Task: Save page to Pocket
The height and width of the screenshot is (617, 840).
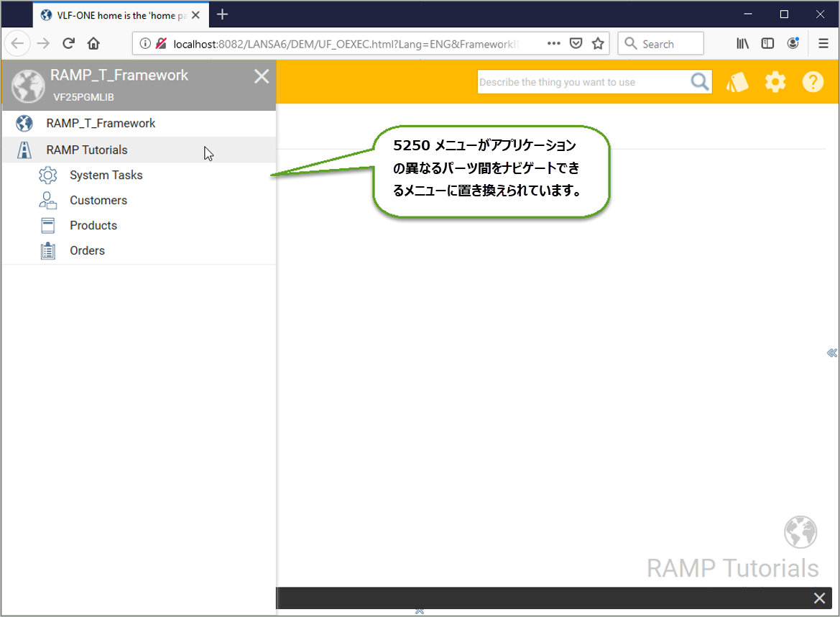Action: (576, 43)
